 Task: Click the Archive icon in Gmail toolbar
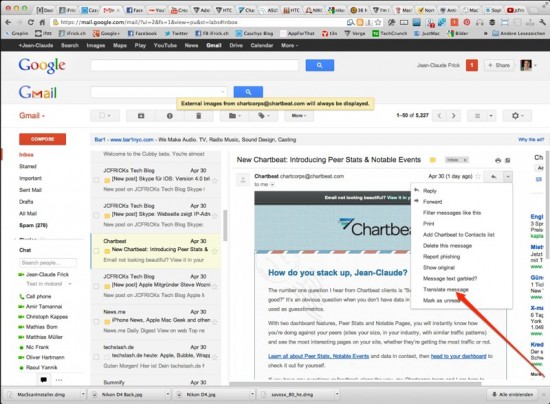(x=141, y=116)
